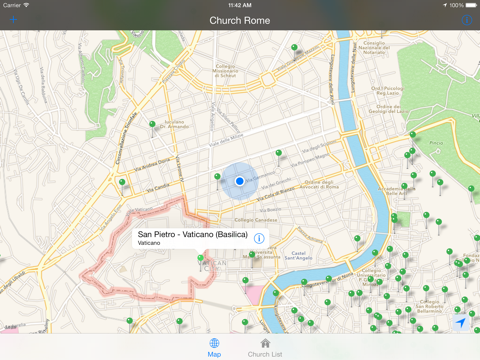Select the pin near Iuculano Dr. Armando
The height and width of the screenshot is (360, 480).
click(x=152, y=125)
